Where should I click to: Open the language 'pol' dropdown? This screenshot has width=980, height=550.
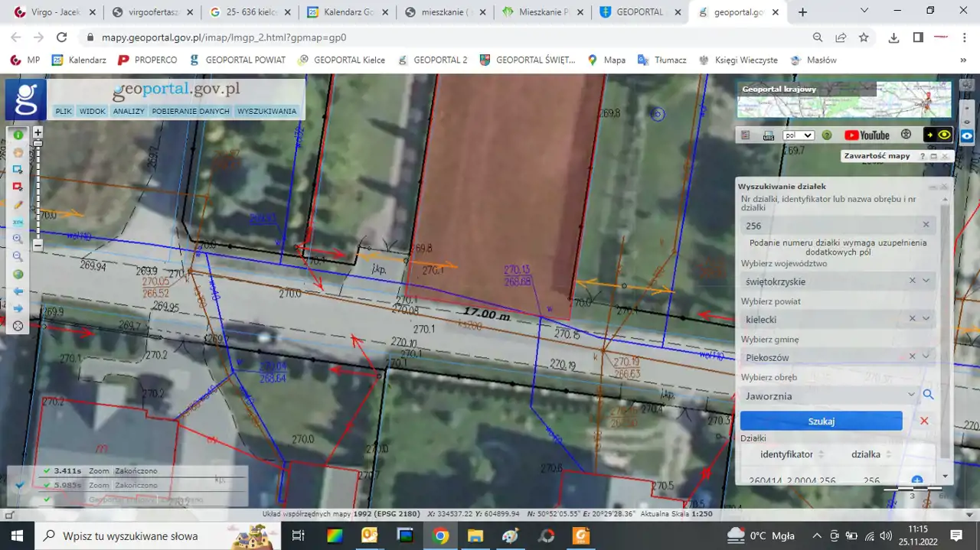point(798,135)
